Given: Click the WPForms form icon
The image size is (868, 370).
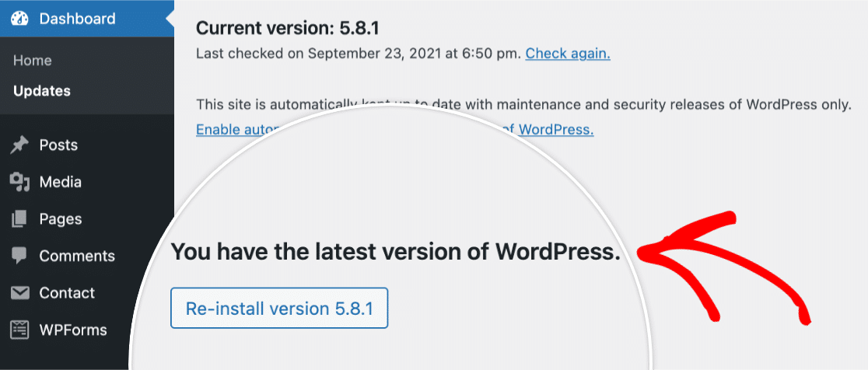Looking at the screenshot, I should point(20,330).
